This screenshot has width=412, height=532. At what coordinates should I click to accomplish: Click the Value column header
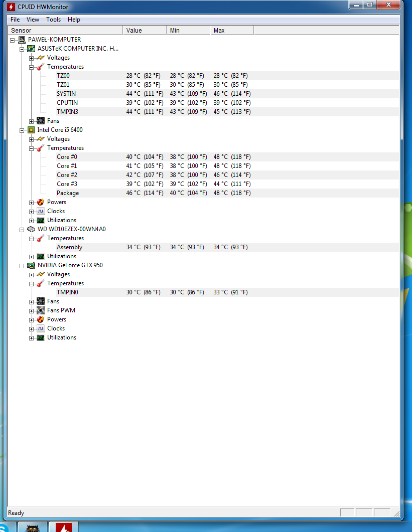click(x=145, y=30)
